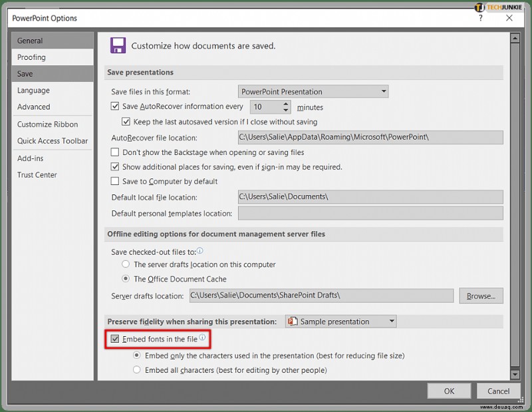
Task: Uncheck Keep the last autosaved version
Action: [126, 121]
